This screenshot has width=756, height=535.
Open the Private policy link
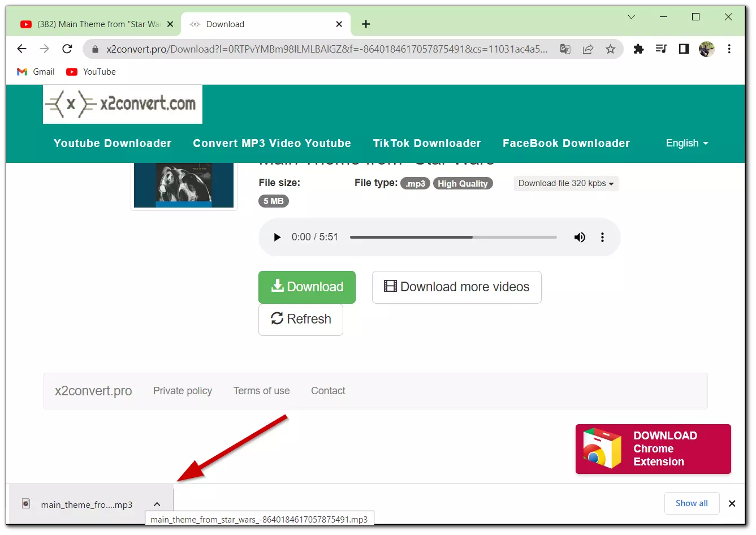[183, 391]
